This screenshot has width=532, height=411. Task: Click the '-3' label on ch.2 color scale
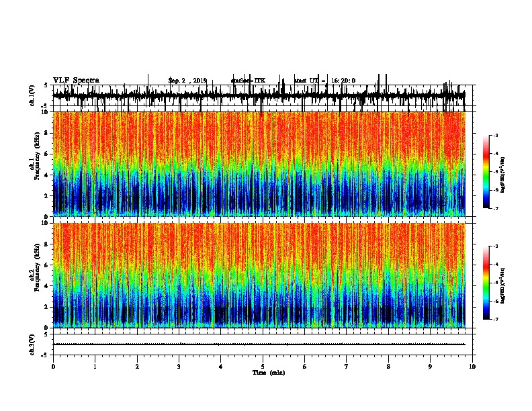pyautogui.click(x=496, y=246)
